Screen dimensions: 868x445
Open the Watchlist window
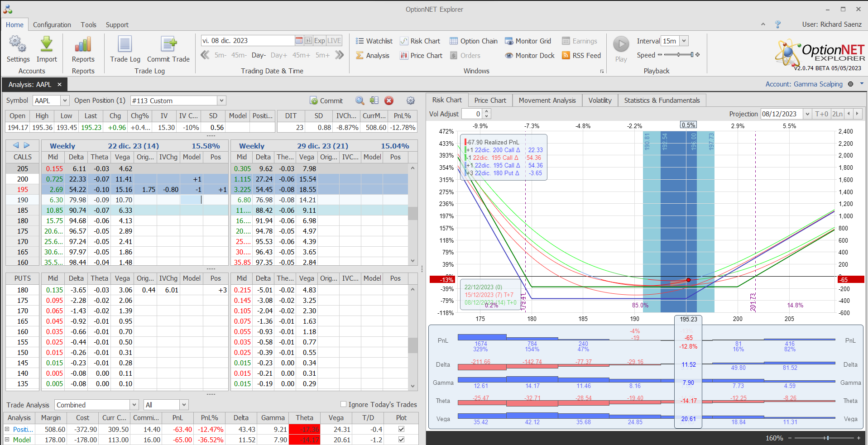pyautogui.click(x=374, y=41)
